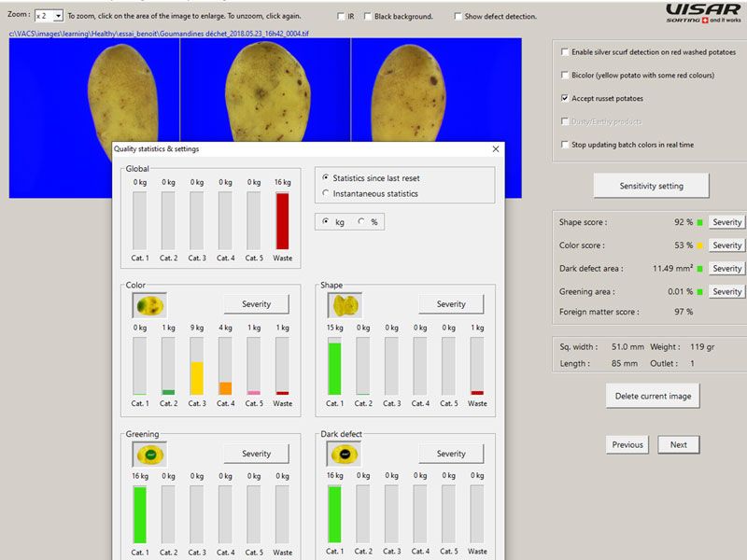Enable the IR checkbox
Screen dimensions: 747x560
340,17
